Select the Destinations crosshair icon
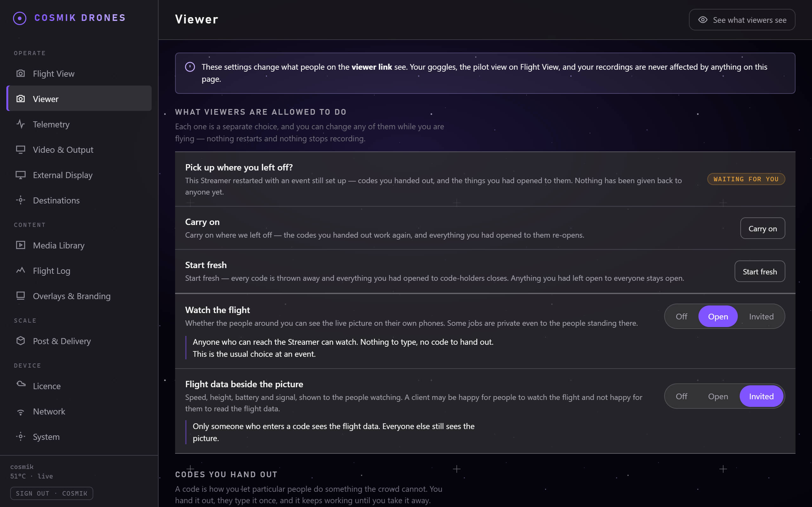812x507 pixels. tap(21, 200)
